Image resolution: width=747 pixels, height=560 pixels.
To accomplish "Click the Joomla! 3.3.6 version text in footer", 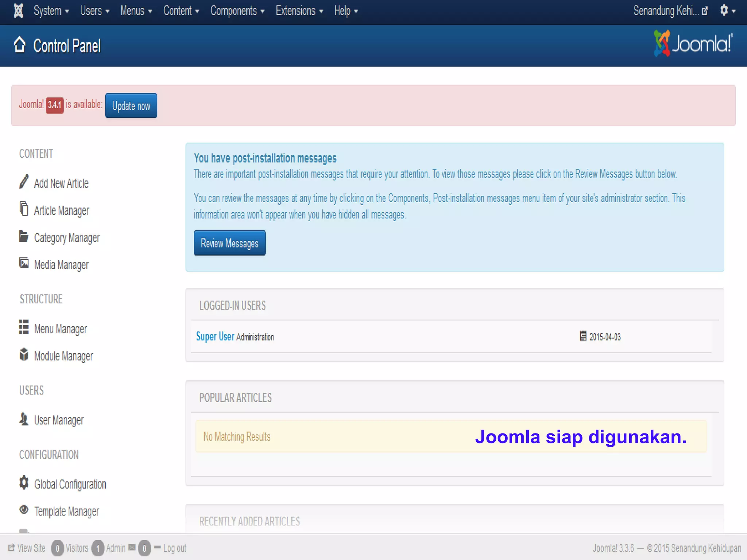I will tap(613, 548).
